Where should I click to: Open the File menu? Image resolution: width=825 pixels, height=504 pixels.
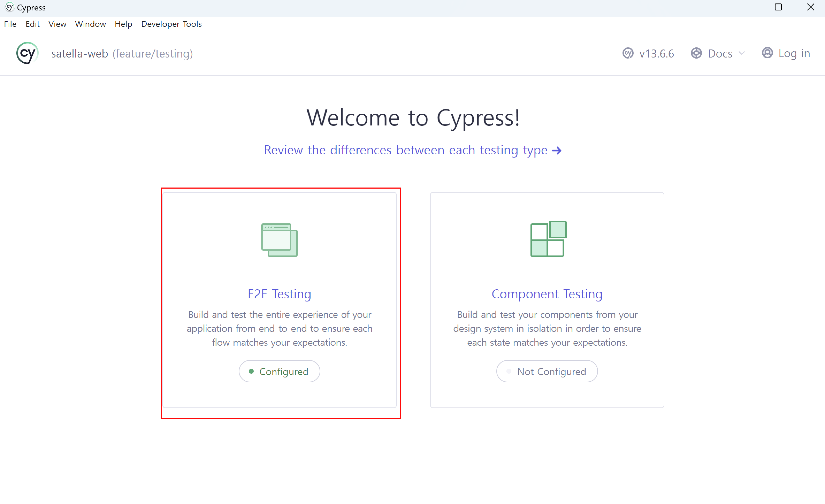(x=10, y=24)
